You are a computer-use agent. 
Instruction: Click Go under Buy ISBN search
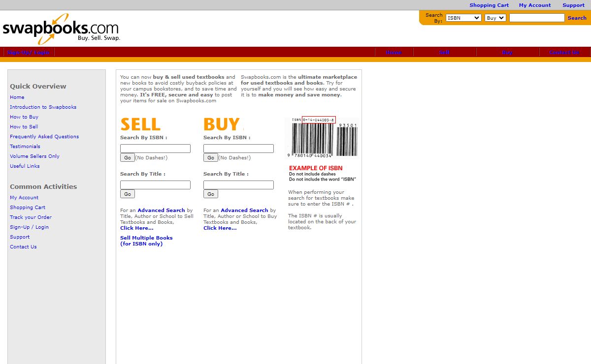(211, 157)
